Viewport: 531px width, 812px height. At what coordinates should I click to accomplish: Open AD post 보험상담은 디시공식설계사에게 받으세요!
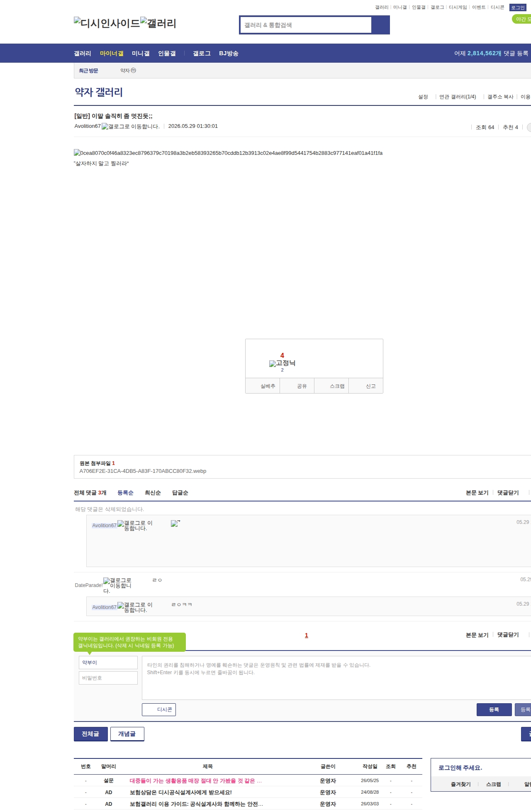coord(181,792)
